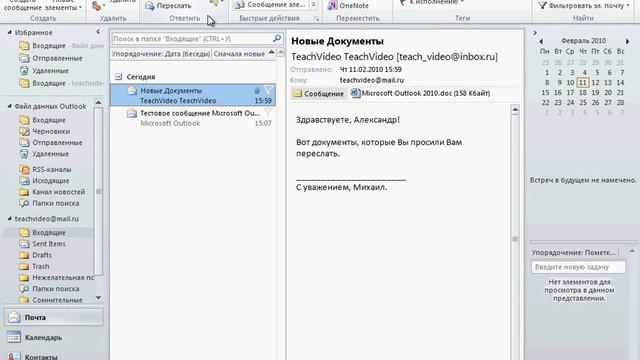Open Фильтровать эл. почту filter
The width and height of the screenshot is (640, 360).
click(583, 6)
